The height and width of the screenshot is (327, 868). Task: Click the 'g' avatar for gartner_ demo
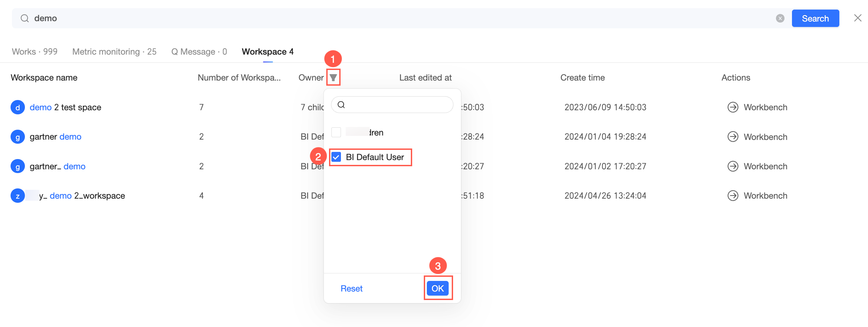coord(18,167)
